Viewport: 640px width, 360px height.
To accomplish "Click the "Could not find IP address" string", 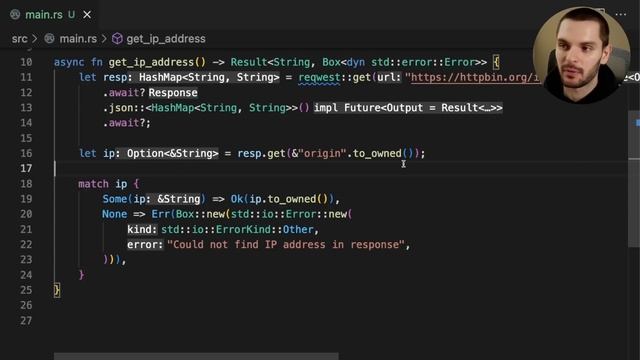I will pos(286,244).
